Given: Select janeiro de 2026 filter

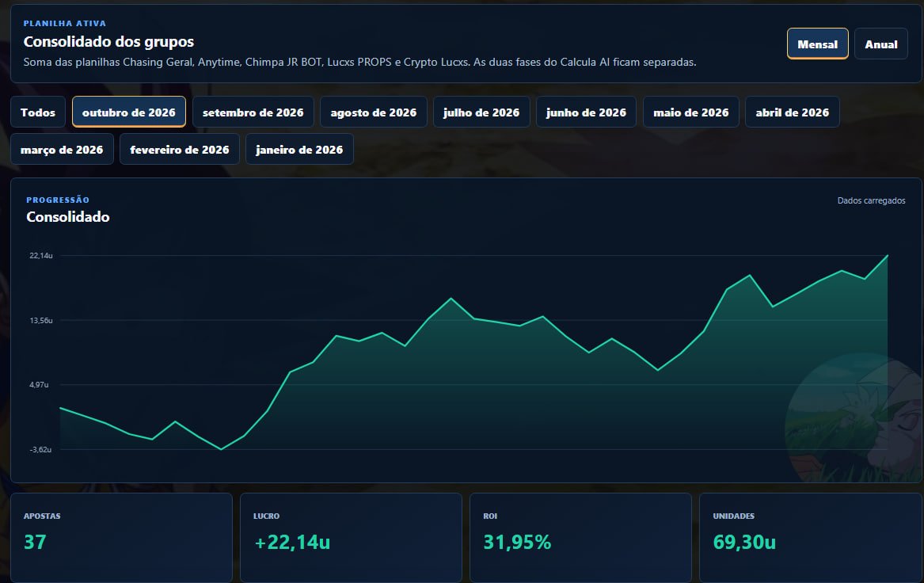Looking at the screenshot, I should point(299,149).
